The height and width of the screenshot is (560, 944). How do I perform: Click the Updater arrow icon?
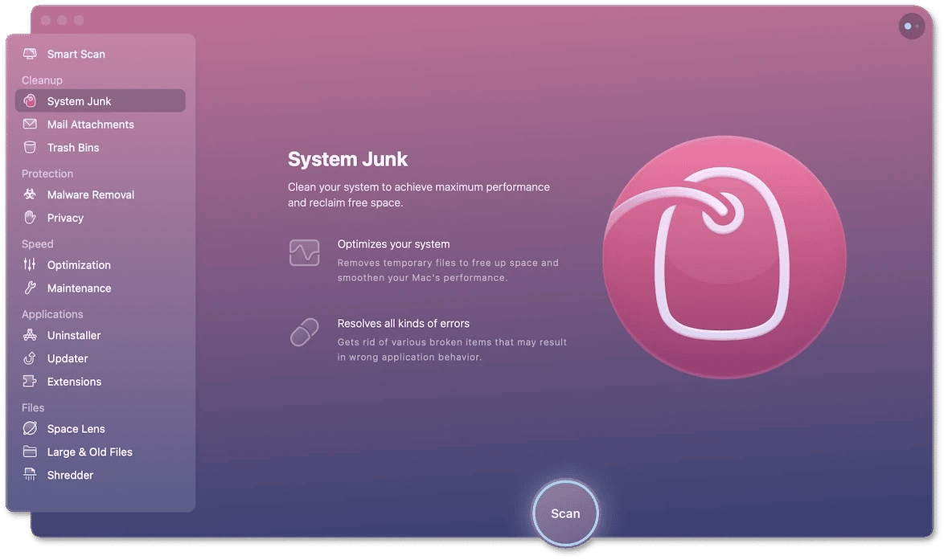point(30,358)
